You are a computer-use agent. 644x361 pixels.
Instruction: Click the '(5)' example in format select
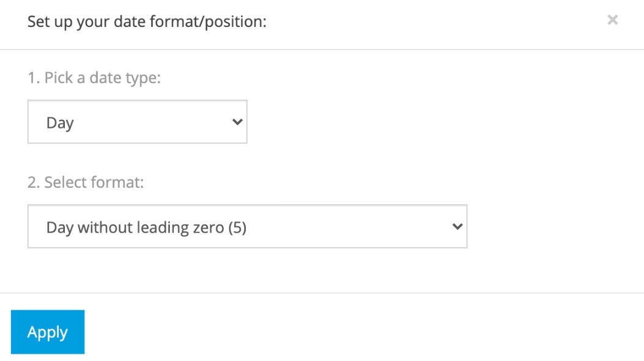237,228
